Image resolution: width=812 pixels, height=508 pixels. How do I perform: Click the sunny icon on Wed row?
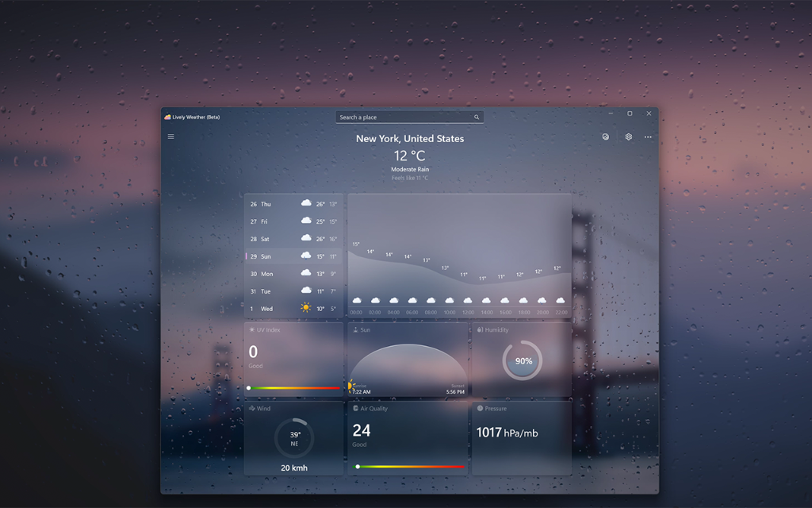pos(306,308)
